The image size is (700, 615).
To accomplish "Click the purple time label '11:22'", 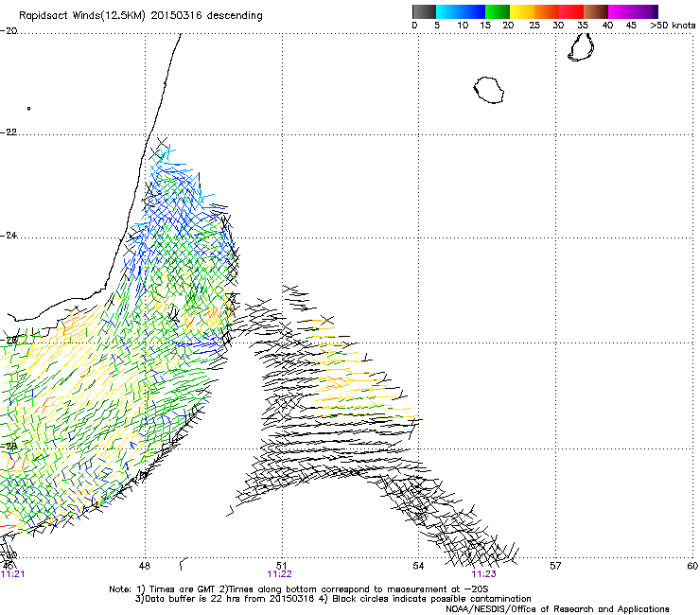I will pyautogui.click(x=279, y=574).
